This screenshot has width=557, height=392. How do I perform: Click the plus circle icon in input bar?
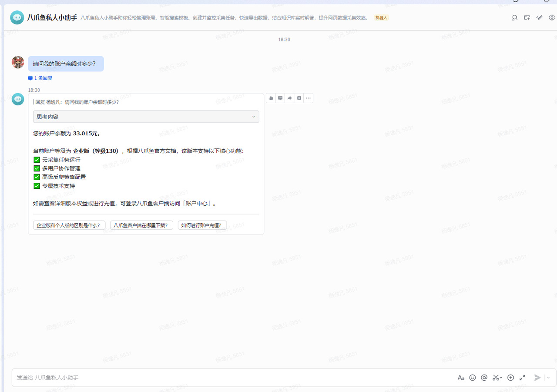coord(511,378)
